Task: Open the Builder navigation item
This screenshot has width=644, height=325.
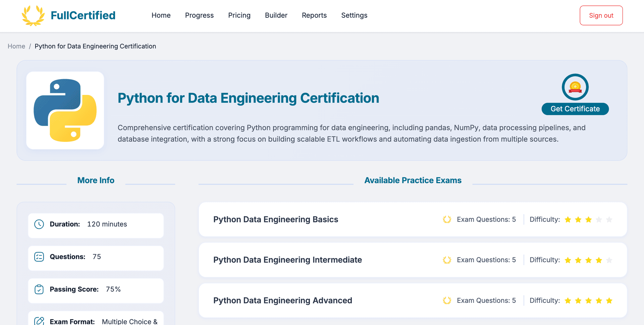Action: click(276, 15)
